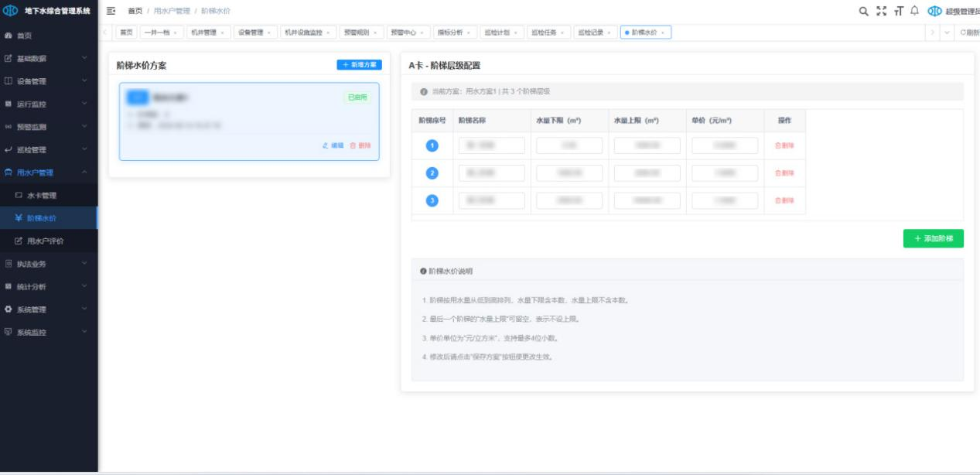Click the 首页 dashboard icon in sidebar
This screenshot has width=980, height=475.
8,36
